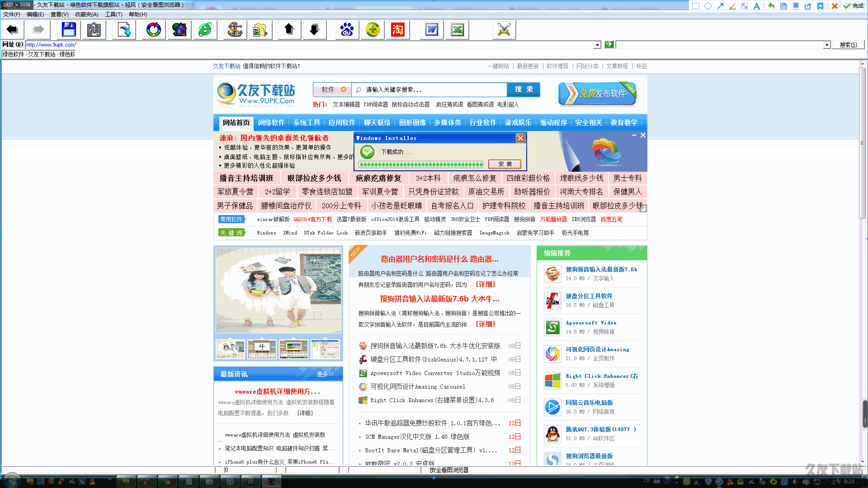This screenshot has width=868, height=488.
Task: Click the 免费发布软件 banner button
Action: (598, 94)
